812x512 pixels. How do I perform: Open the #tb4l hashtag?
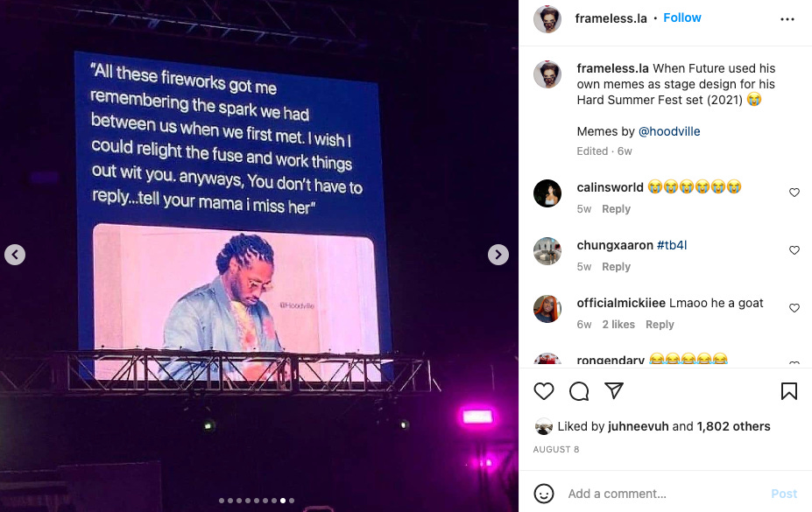coord(672,245)
